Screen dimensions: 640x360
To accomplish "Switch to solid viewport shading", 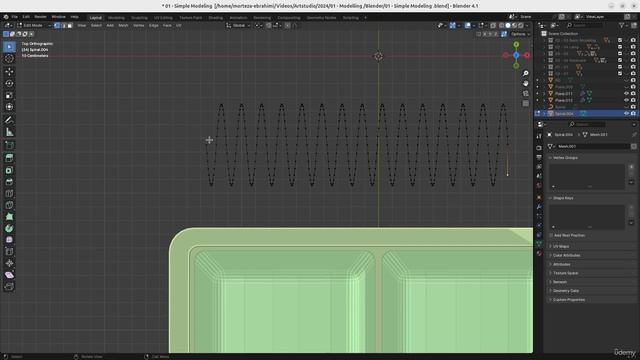I will (508, 25).
